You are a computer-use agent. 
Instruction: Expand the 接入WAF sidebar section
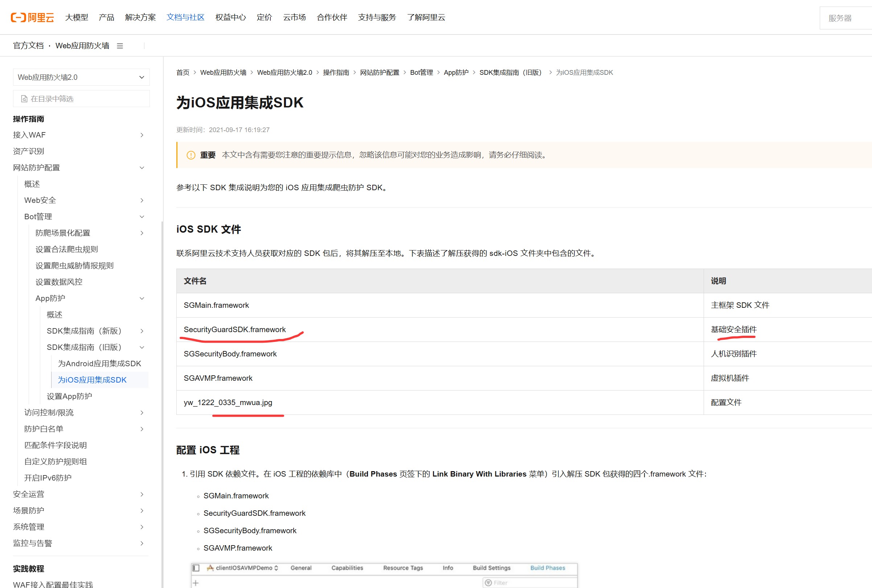click(142, 135)
